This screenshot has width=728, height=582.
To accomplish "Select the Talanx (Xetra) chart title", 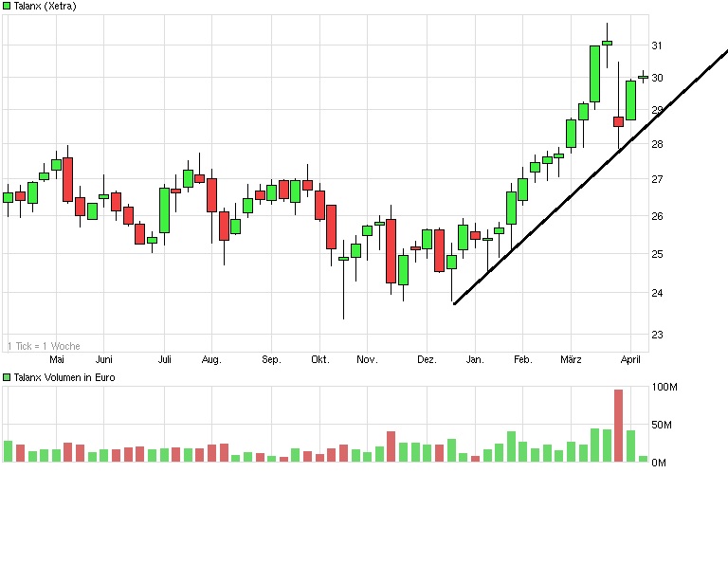I will (45, 7).
